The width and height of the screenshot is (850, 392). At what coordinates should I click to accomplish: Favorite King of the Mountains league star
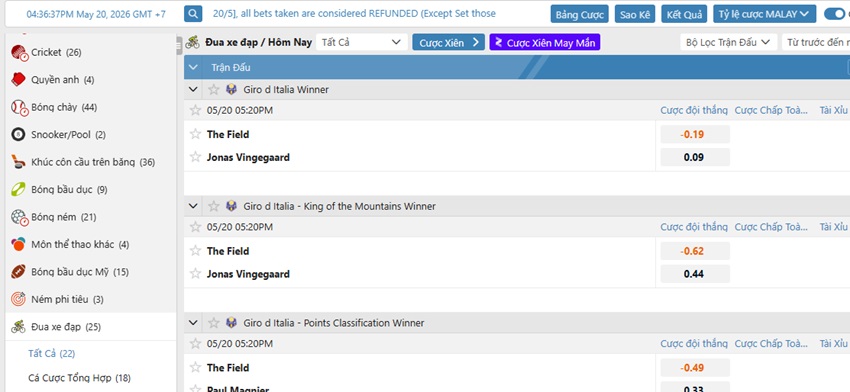[214, 206]
